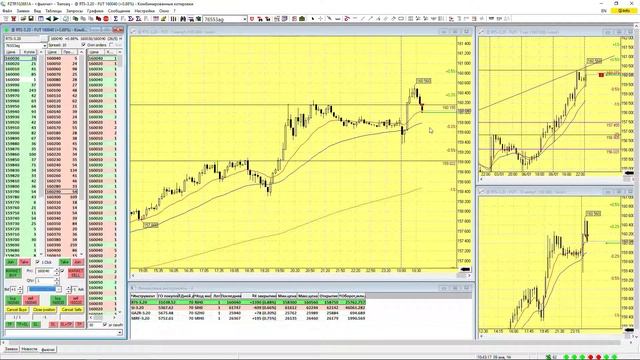Click the red shield toolbar icon
640x360 pixels.
(x=252, y=19)
